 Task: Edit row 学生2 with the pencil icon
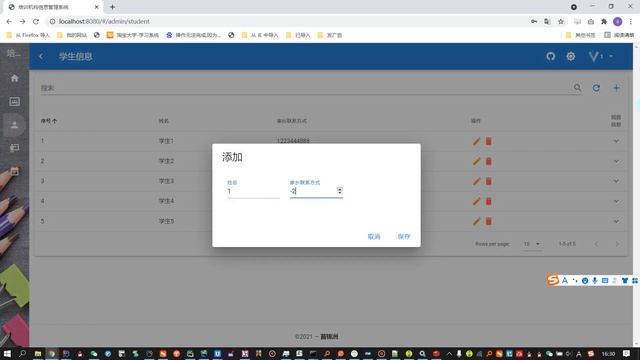476,161
